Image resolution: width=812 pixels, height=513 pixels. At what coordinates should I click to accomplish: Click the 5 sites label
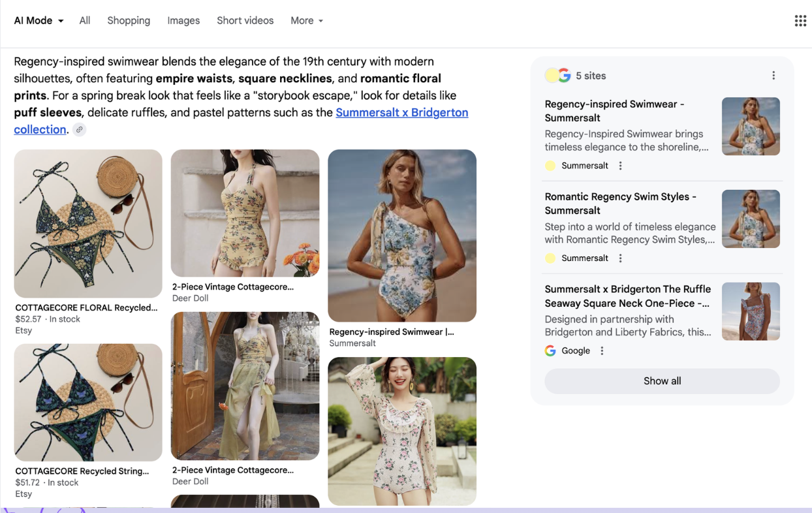pos(591,76)
